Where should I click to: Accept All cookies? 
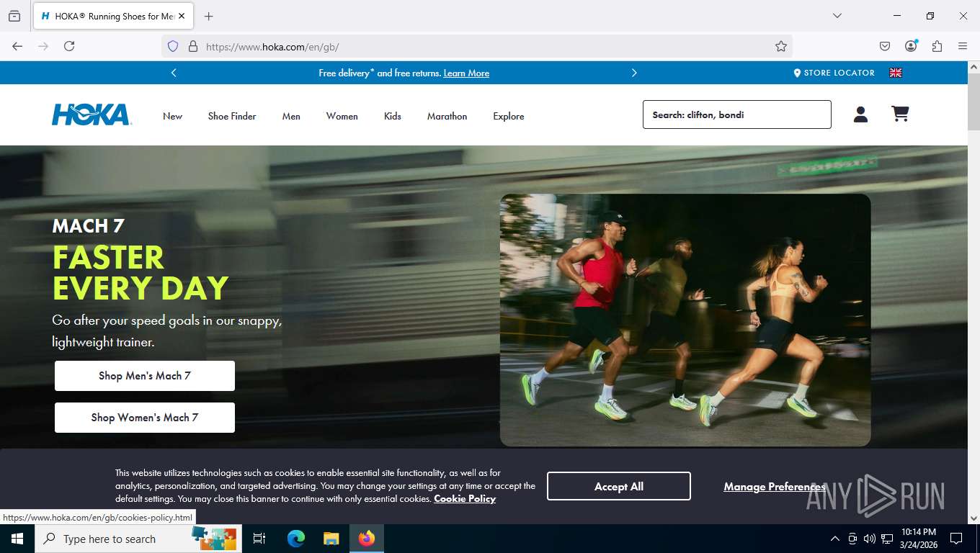point(619,486)
